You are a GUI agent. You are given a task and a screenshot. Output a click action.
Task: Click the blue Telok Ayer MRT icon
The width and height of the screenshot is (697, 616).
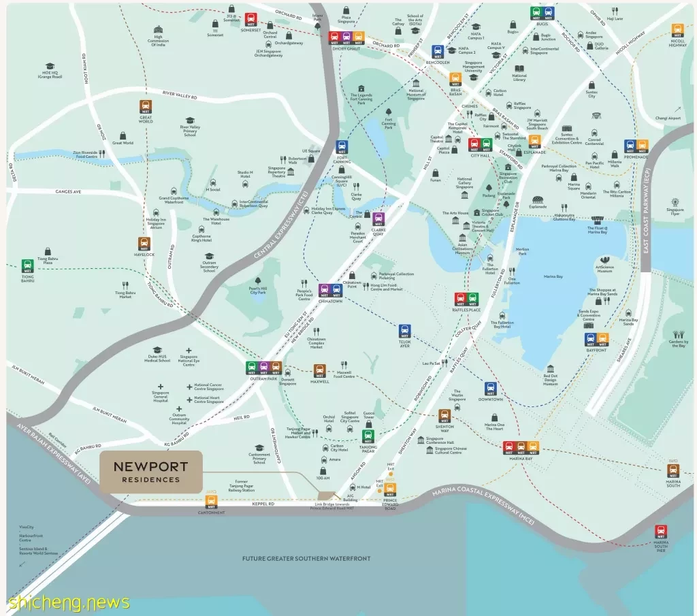tap(404, 331)
